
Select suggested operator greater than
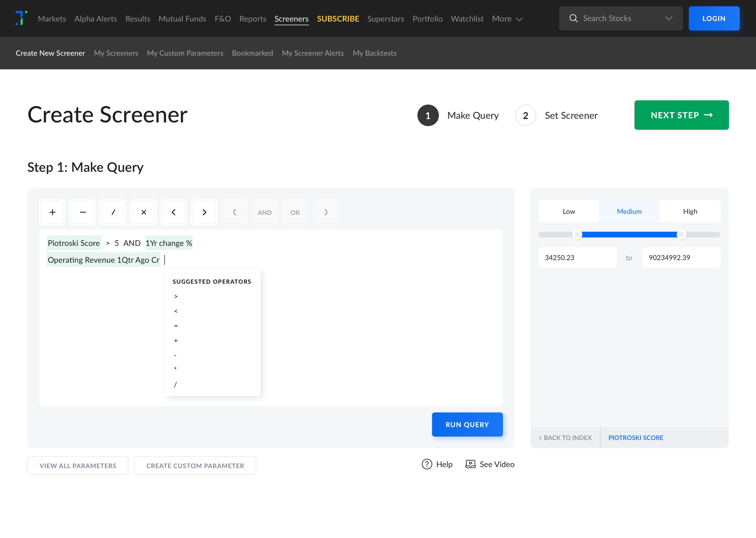176,296
